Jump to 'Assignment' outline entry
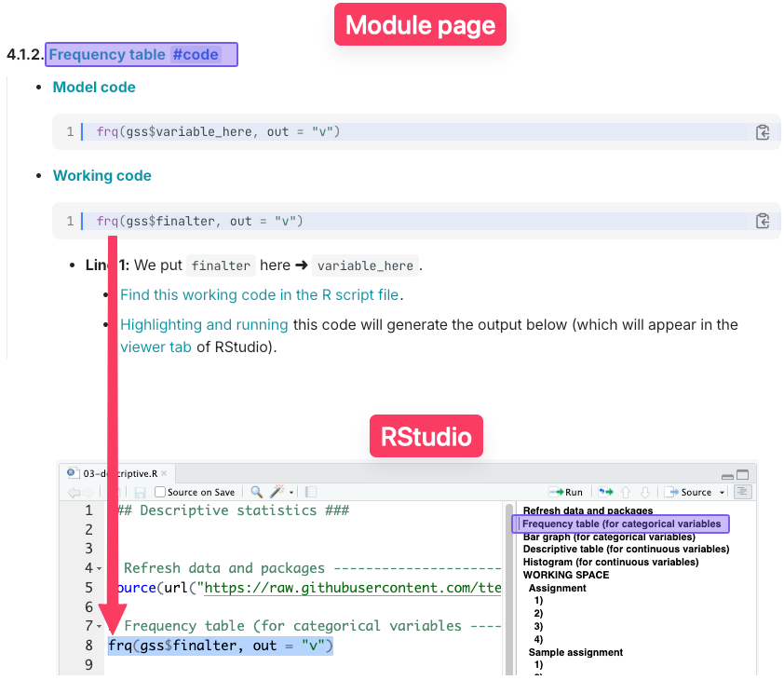 [557, 588]
